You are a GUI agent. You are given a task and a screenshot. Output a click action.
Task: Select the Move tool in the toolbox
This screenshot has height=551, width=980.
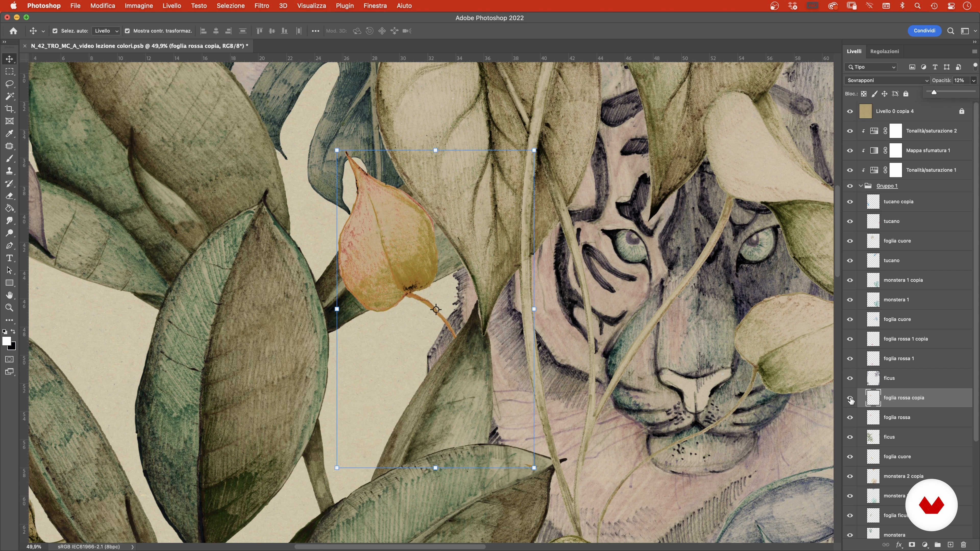[9, 59]
